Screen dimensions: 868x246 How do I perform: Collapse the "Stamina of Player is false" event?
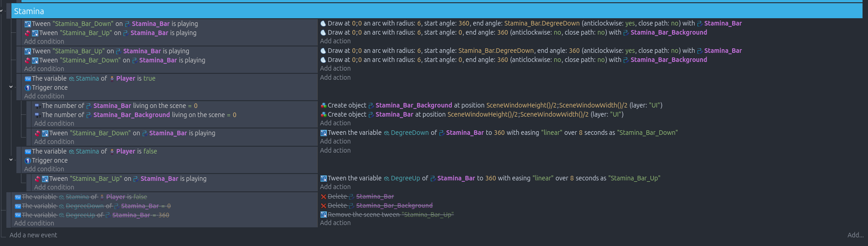pyautogui.click(x=11, y=159)
